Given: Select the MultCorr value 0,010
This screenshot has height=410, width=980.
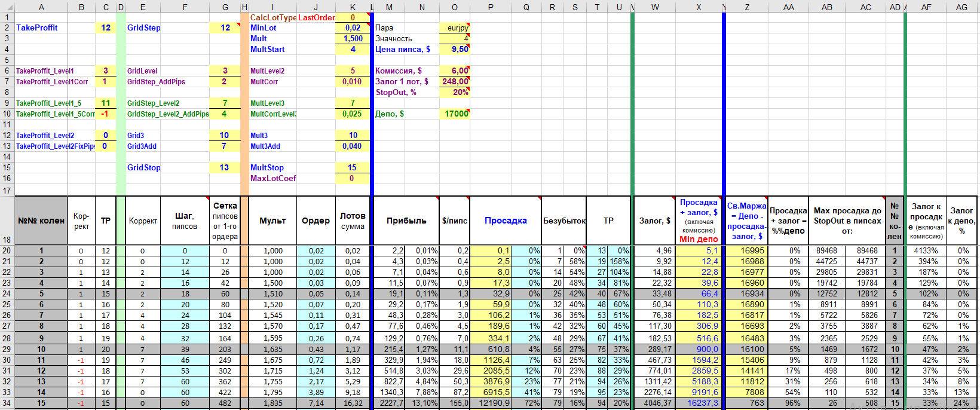Looking at the screenshot, I should 353,81.
